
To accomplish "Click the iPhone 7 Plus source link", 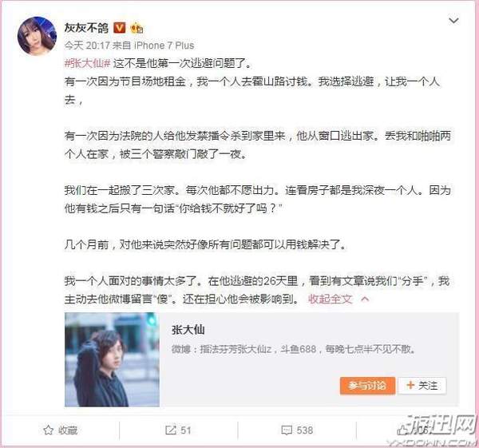I will pos(164,46).
